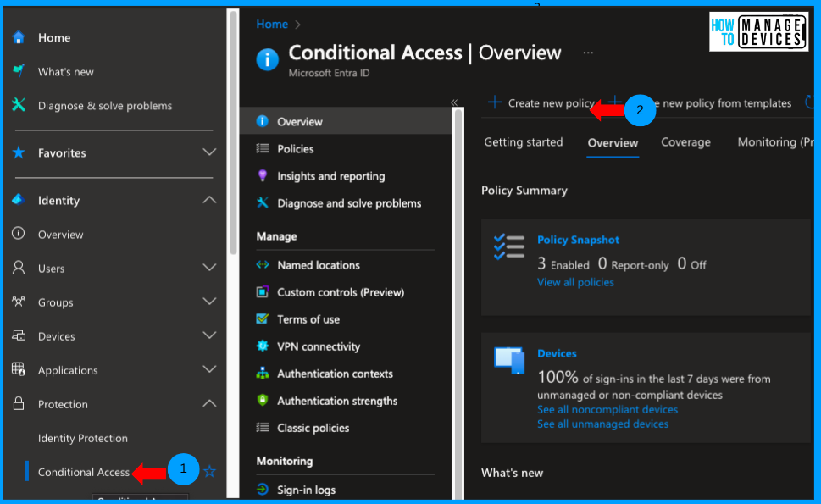Click the Home house icon in sidebar

[19, 37]
